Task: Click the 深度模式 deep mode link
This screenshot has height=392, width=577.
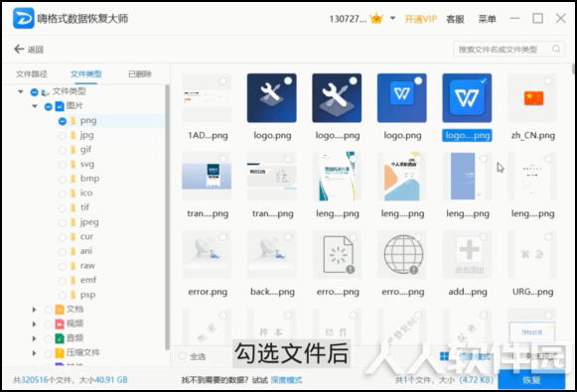Action: 286,380
